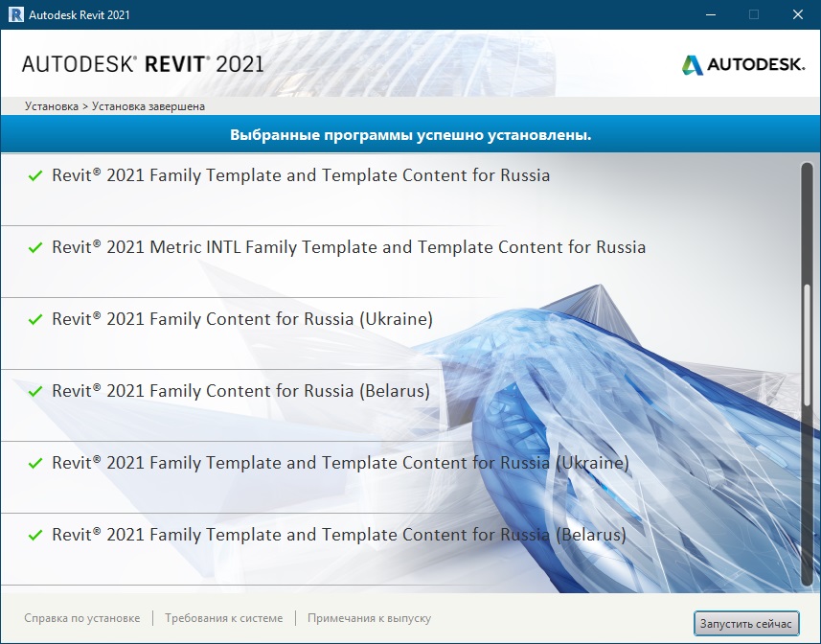Click the vertical scrollbar thumb of the list
This screenshot has width=821, height=644.
tap(806, 374)
